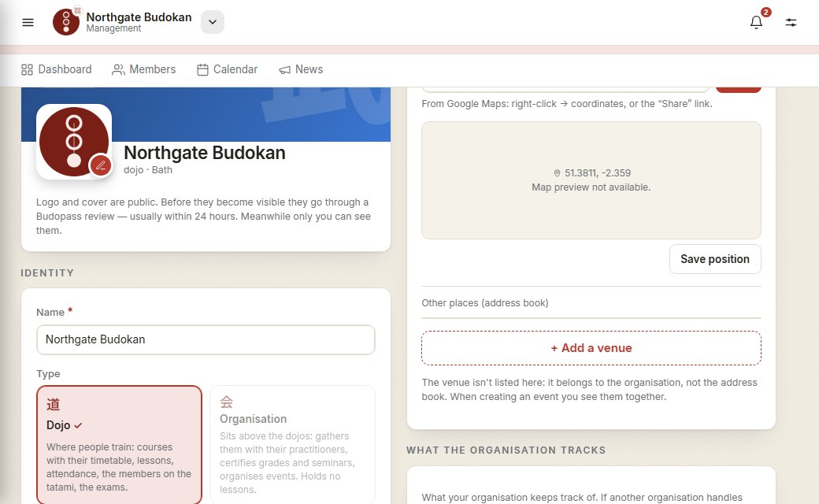Expand the organisation switcher chevron
Screen dimensions: 819x504
point(213,22)
